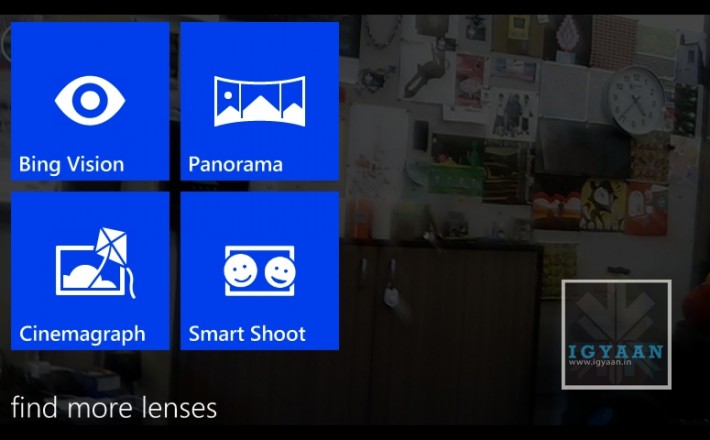
Task: Open the Panorama lens icon
Action: point(259,101)
